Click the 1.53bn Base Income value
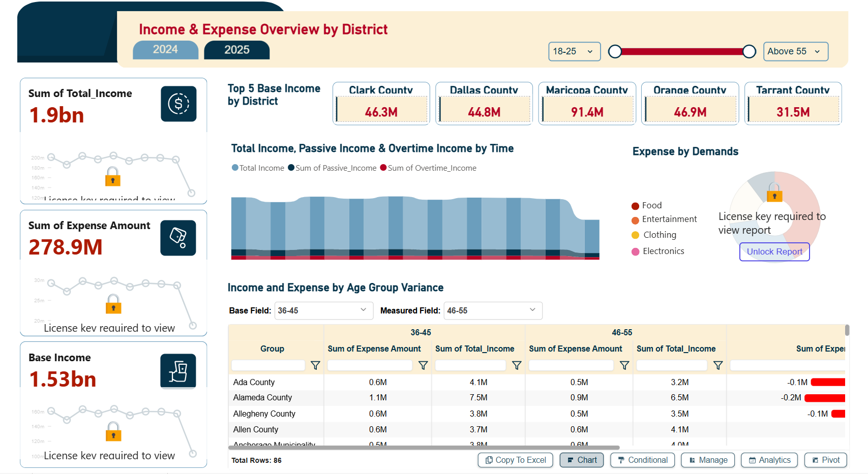Image resolution: width=868 pixels, height=474 pixels. [63, 380]
